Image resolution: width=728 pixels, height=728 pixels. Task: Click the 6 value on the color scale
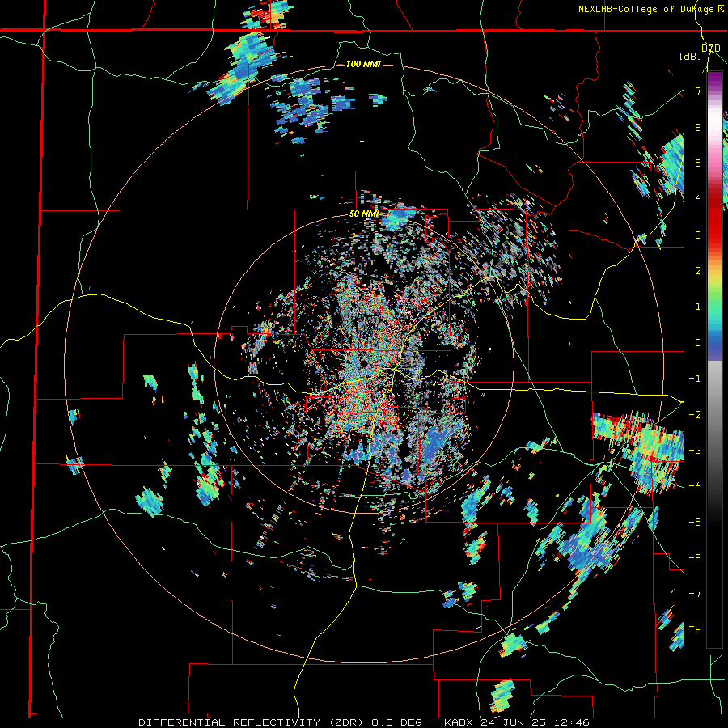click(x=698, y=127)
